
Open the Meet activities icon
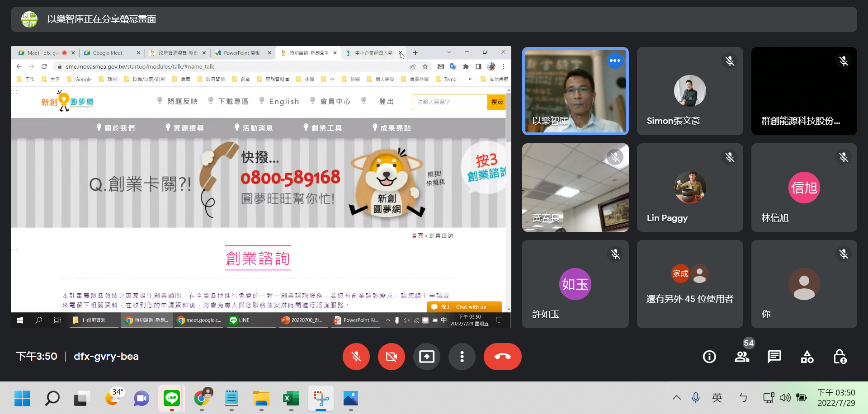tap(807, 357)
